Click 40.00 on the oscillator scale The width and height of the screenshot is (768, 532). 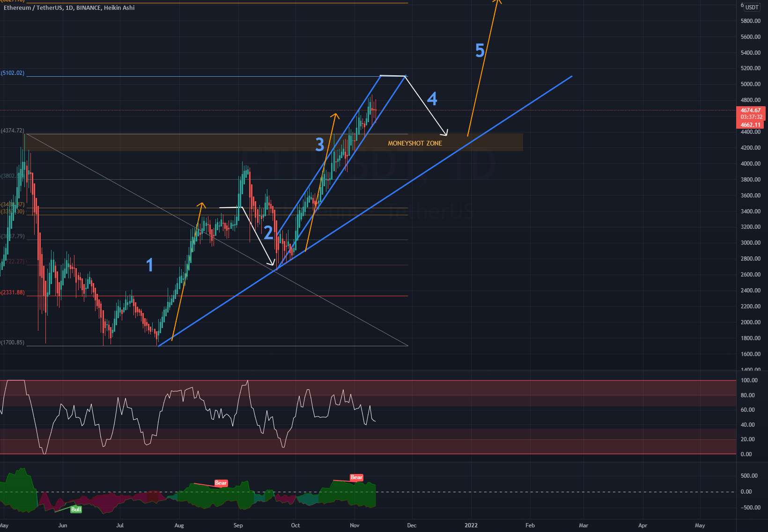[748, 425]
